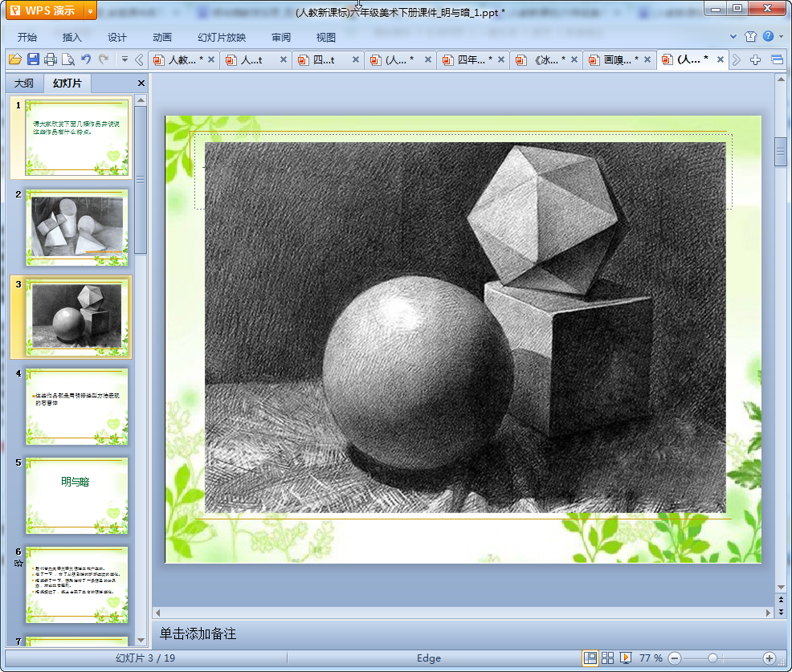Select slide 5 thumbnail 明与暗
792x672 pixels.
(x=77, y=495)
